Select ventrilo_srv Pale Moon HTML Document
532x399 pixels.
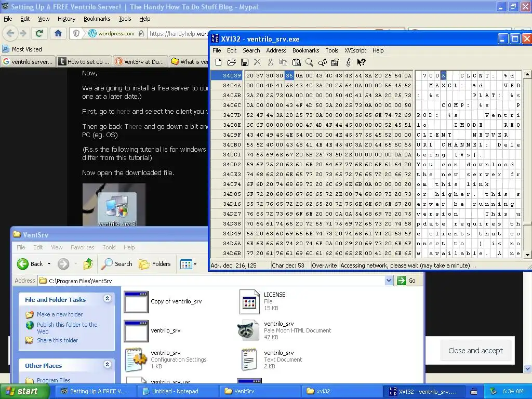coord(284,330)
